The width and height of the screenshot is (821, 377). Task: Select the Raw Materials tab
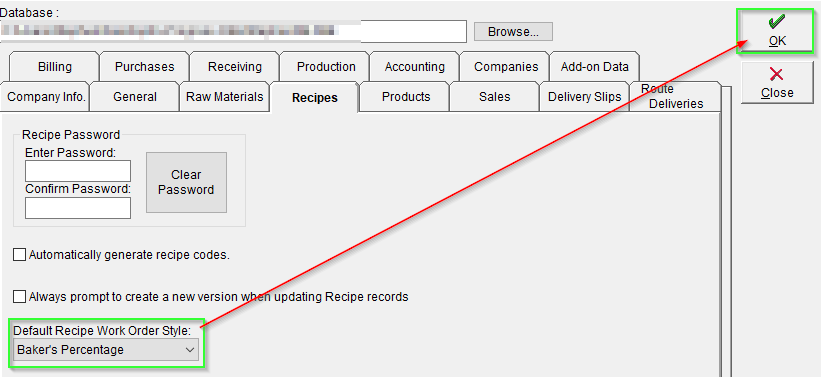pos(225,96)
